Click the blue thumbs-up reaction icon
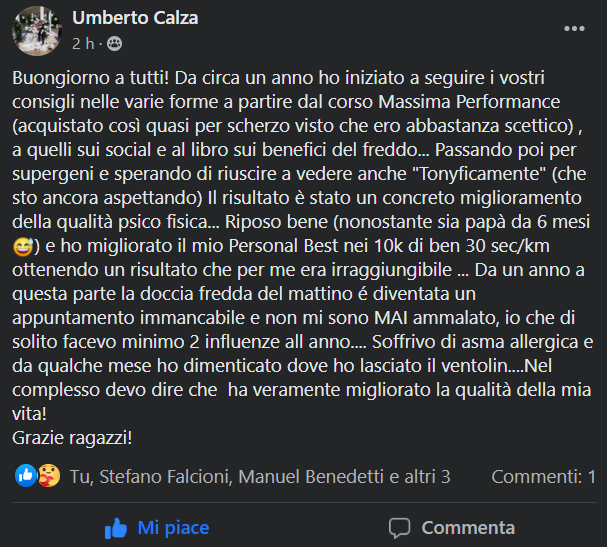Screen dimensions: 607x547 (26, 476)
